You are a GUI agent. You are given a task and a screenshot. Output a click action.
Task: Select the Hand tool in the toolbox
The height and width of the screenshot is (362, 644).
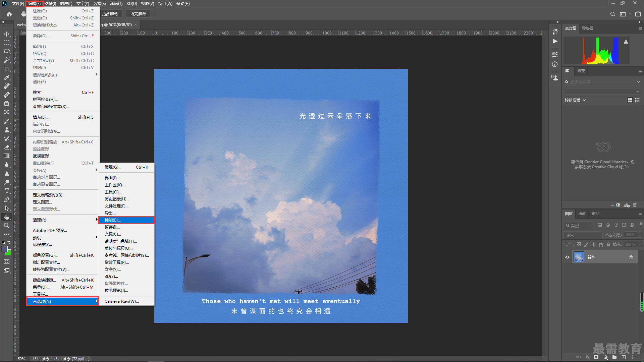(6, 217)
